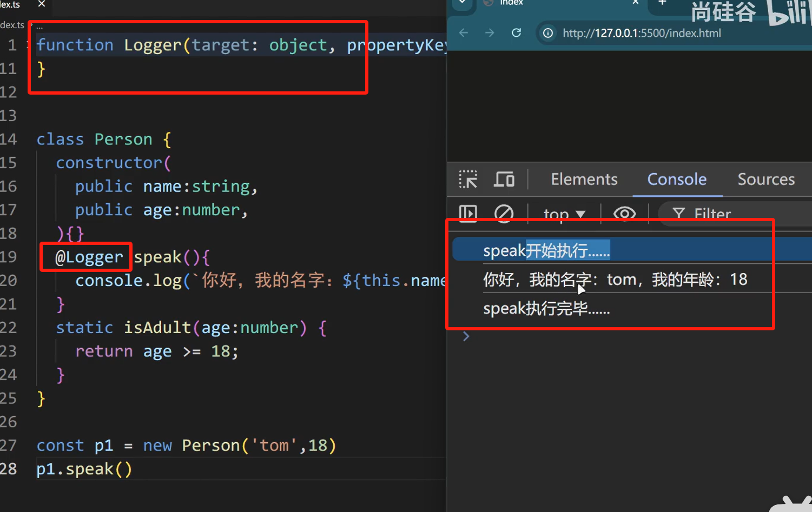Screen dimensions: 812x512
Task: Switch to the Console tab
Action: pos(677,179)
